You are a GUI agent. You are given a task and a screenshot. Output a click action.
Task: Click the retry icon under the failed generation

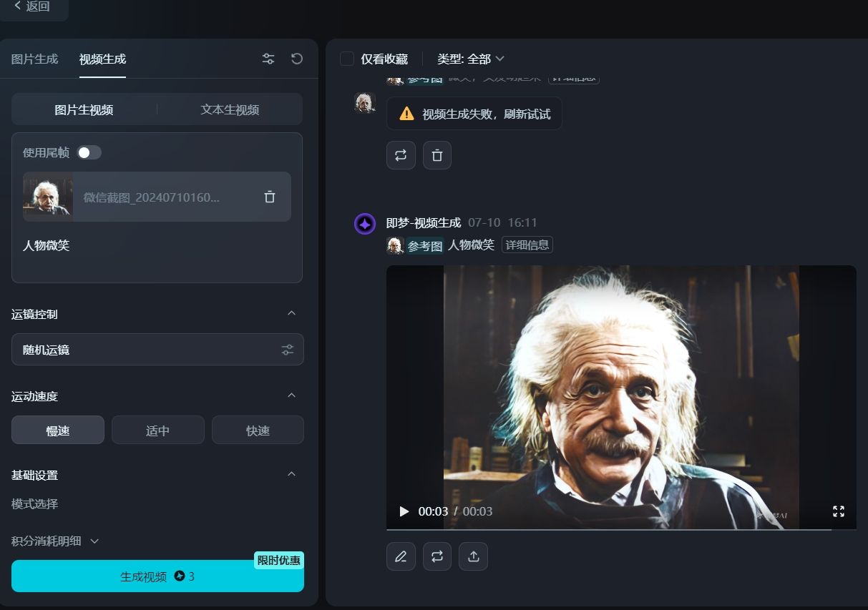click(x=401, y=155)
